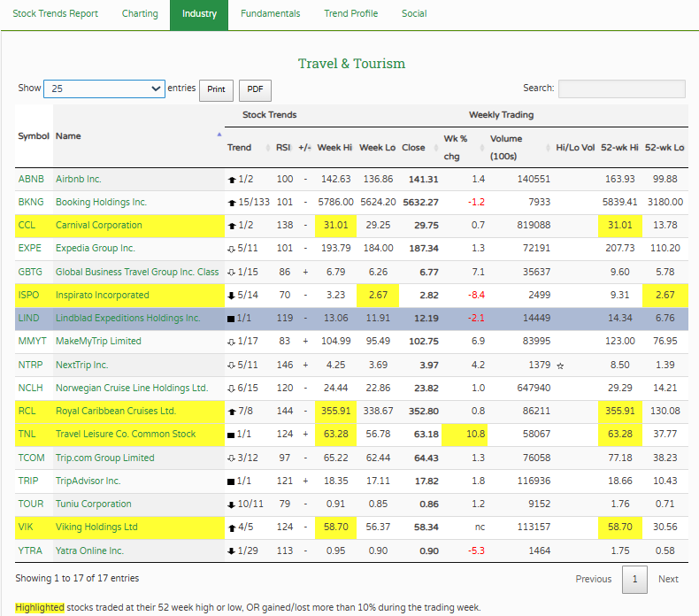Image resolution: width=699 pixels, height=616 pixels.
Task: Switch to the Charting tab
Action: tap(140, 14)
